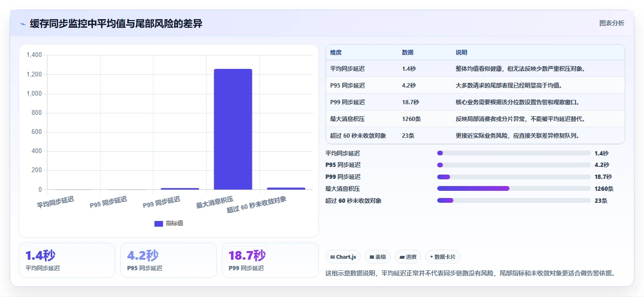Click the 图表分析 label in header
This screenshot has width=644, height=297.
pyautogui.click(x=611, y=23)
